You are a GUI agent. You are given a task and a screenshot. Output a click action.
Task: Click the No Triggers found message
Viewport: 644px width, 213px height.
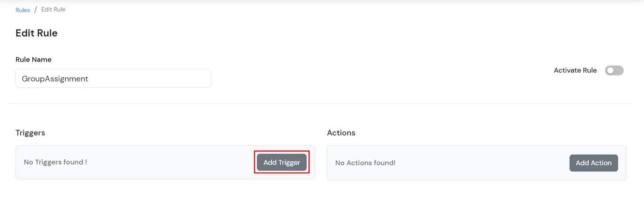[x=53, y=162]
